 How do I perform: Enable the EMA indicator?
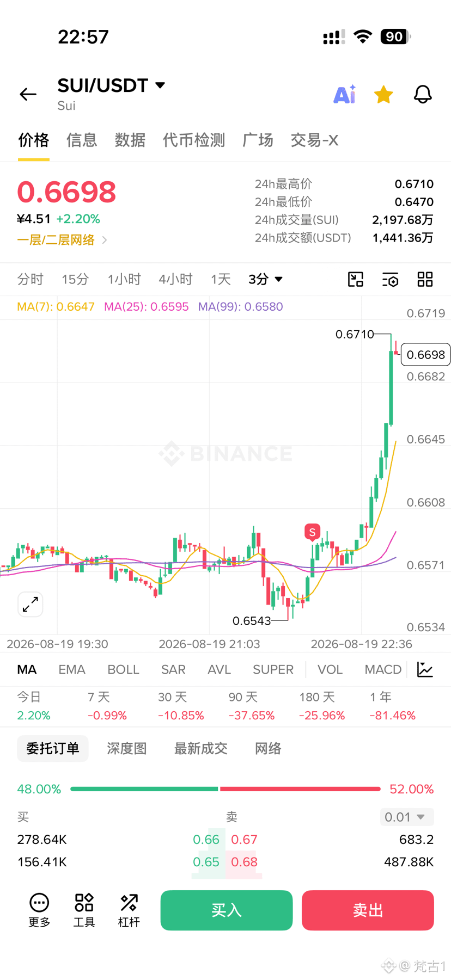click(x=72, y=669)
